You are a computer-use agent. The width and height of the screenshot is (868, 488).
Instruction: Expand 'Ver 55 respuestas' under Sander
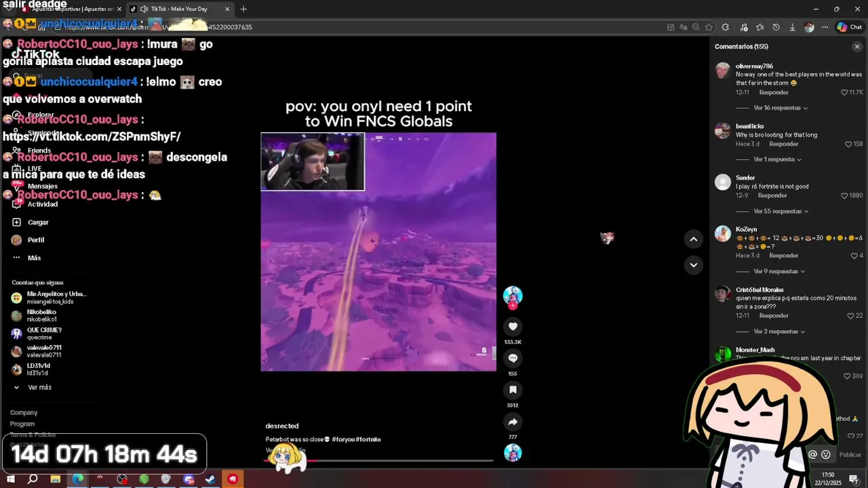[x=781, y=211]
